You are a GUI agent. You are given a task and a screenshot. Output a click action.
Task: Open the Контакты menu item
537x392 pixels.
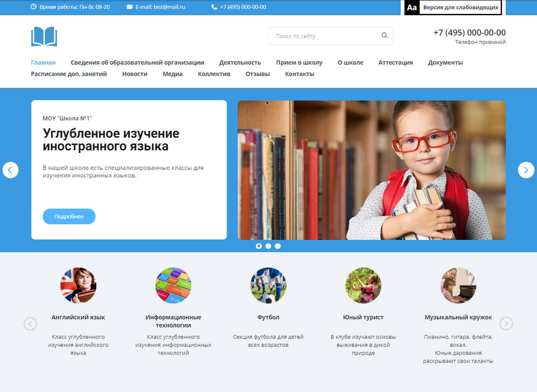299,74
